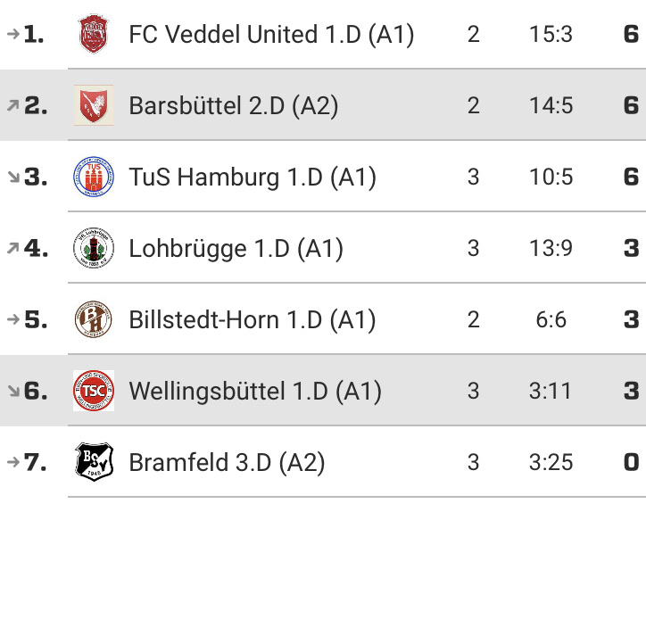Viewport: 646px width, 644px height.
Task: Tap the up-trend arrow beside rank 4
Action: (13, 248)
